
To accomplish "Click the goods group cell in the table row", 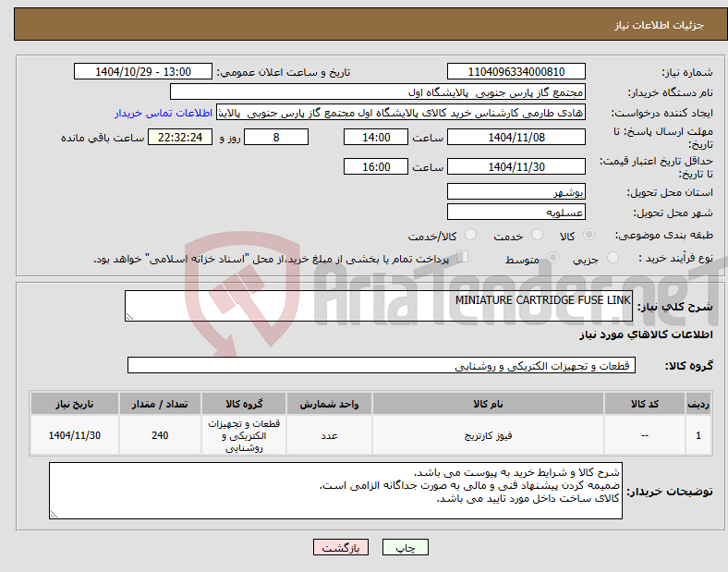I will 244,435.
